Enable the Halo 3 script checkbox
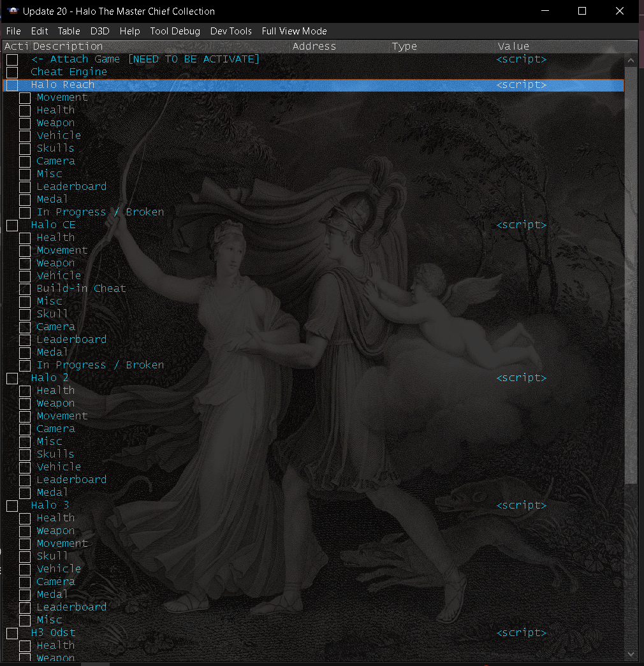 click(x=12, y=506)
